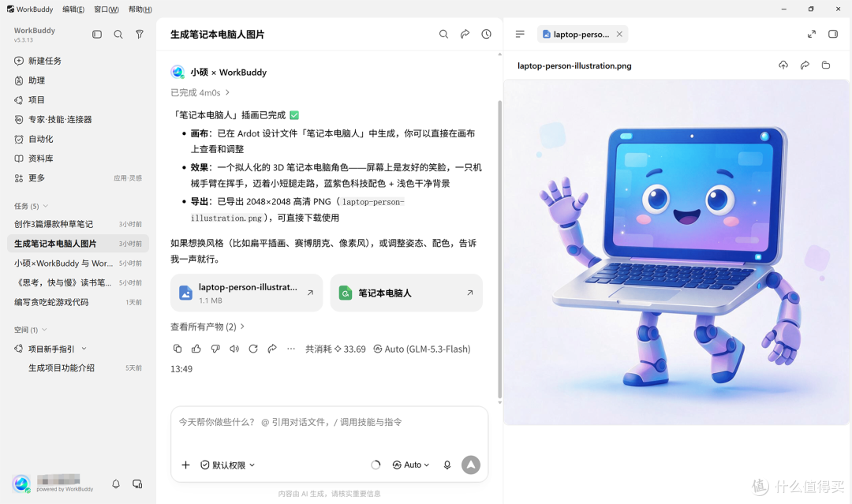Click the chat vertical scrollbar

pyautogui.click(x=500, y=250)
